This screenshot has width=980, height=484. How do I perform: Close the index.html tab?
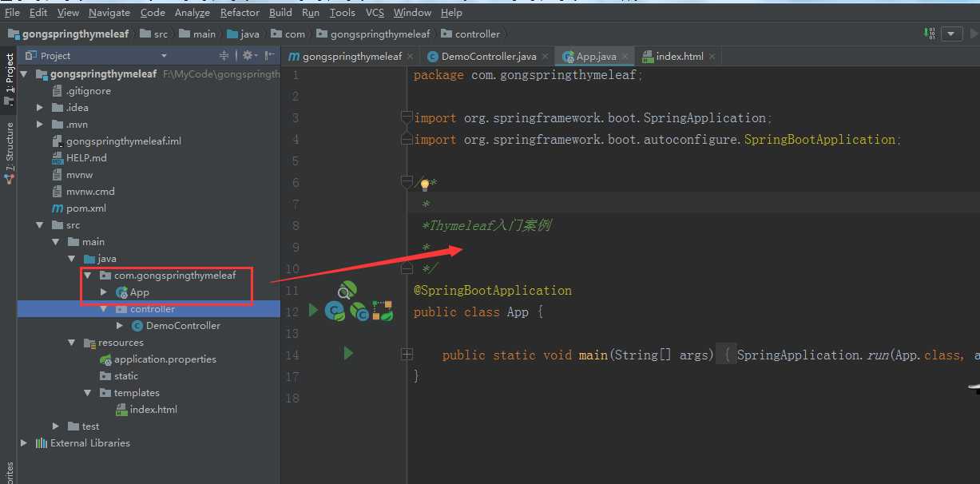(x=712, y=57)
